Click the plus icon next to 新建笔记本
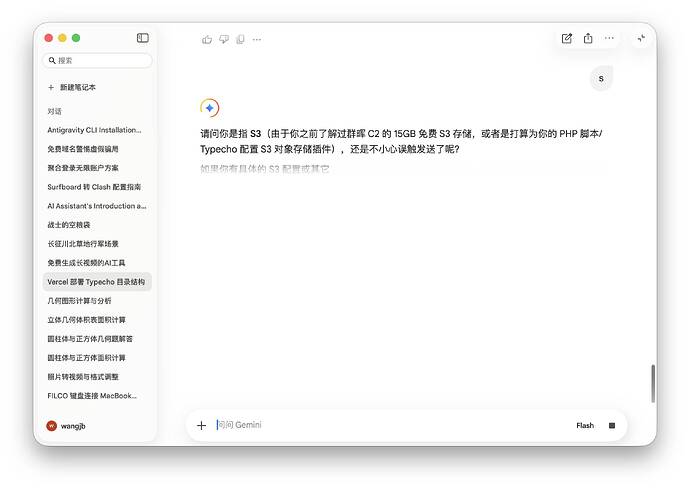Image resolution: width=690 pixels, height=490 pixels. pyautogui.click(x=51, y=88)
